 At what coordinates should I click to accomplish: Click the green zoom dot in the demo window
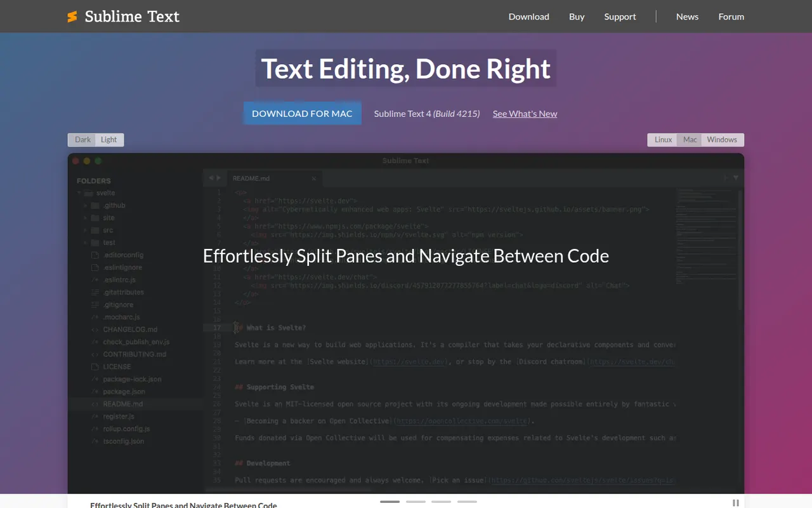[x=99, y=161]
